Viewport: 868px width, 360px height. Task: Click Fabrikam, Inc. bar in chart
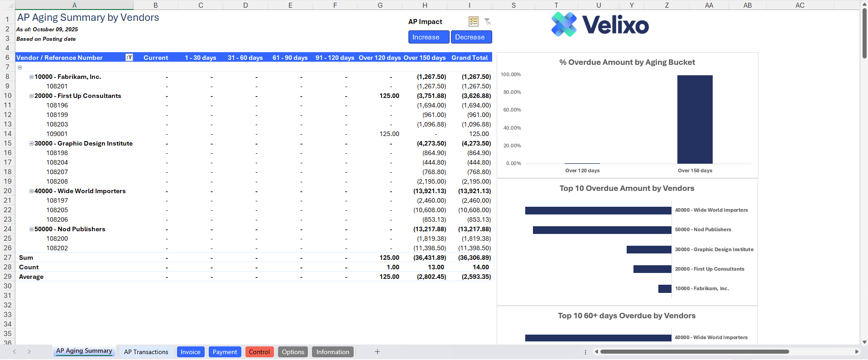(x=665, y=288)
